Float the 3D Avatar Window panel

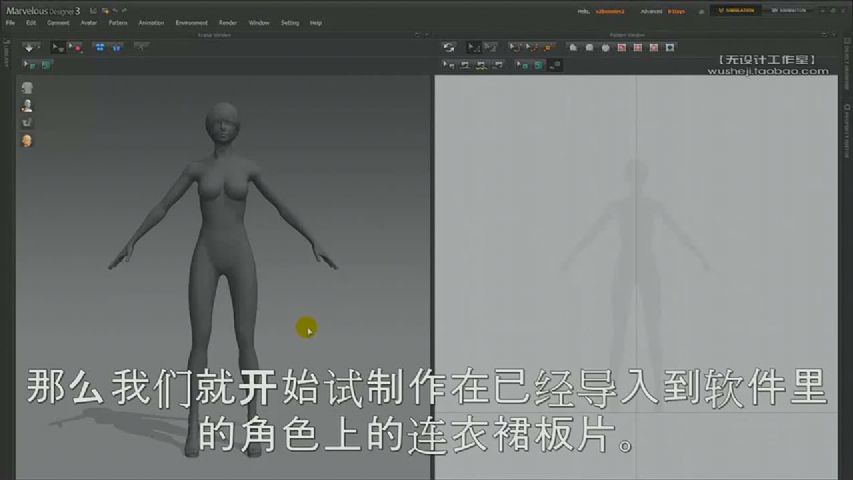(x=418, y=35)
